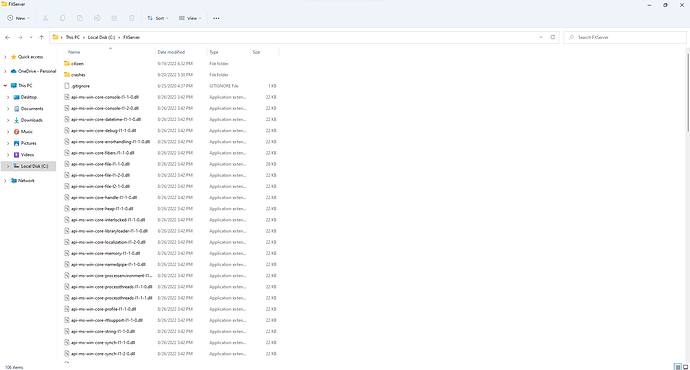Viewport: 690px width, 370px height.
Task: Click the Cut scissors icon in toolbar
Action: tap(45, 18)
